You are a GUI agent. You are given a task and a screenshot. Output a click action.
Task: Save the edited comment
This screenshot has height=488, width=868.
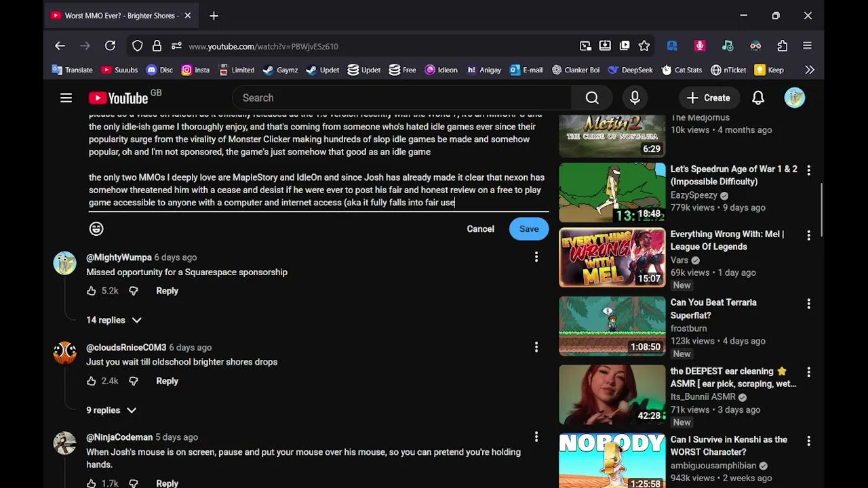[529, 229]
